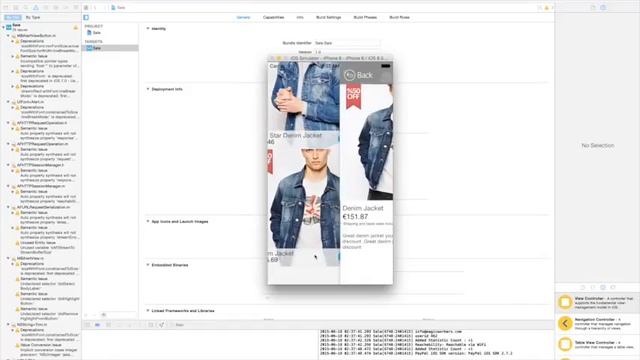Switch to the Build Settings tab

pyautogui.click(x=329, y=18)
